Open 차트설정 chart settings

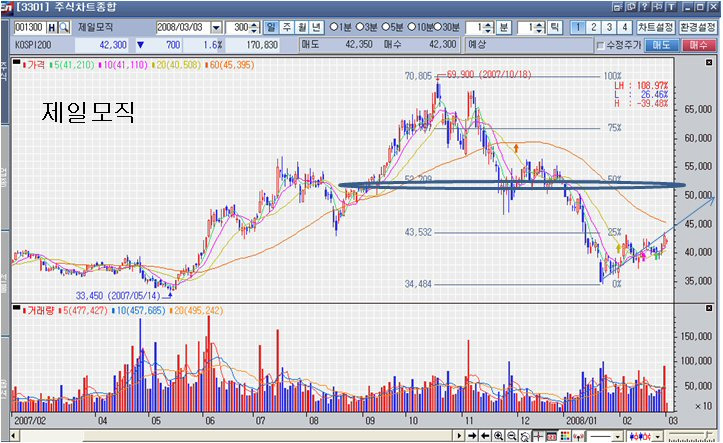pyautogui.click(x=656, y=28)
